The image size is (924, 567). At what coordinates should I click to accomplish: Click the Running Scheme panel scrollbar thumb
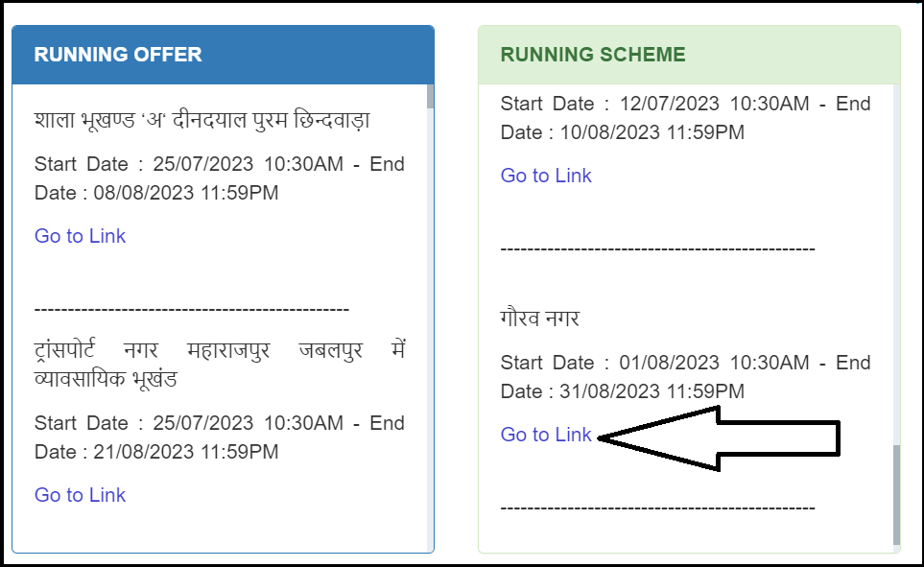click(896, 494)
